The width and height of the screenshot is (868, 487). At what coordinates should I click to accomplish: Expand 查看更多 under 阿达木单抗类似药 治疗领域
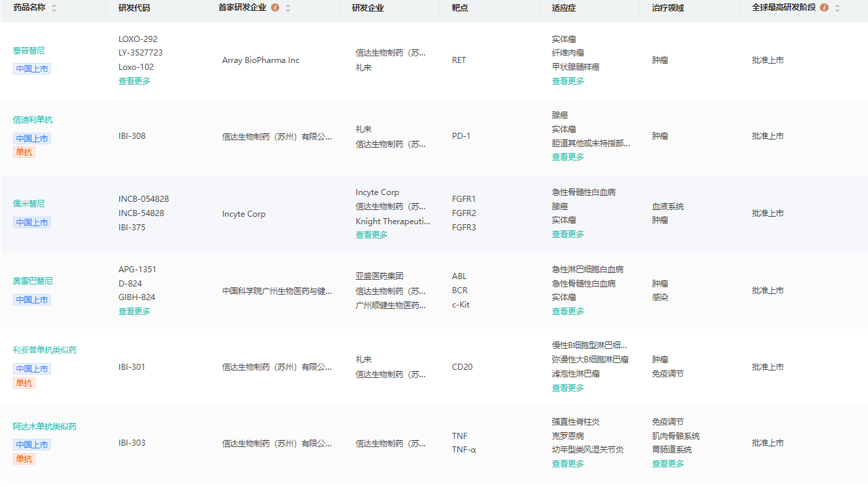pyautogui.click(x=668, y=464)
